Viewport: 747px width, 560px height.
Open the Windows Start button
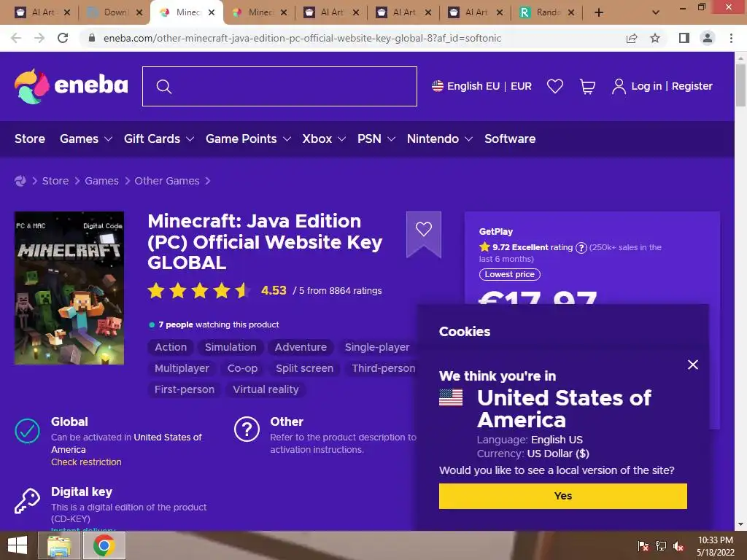pos(18,545)
